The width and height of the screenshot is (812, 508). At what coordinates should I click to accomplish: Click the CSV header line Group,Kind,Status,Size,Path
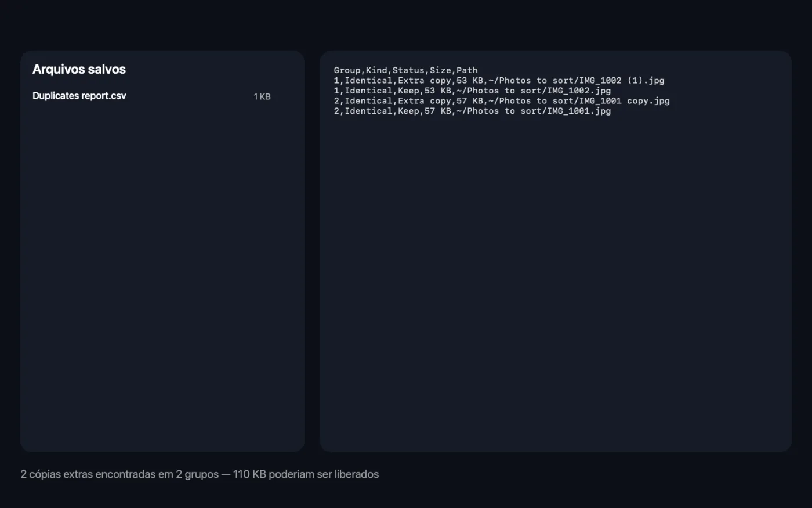405,70
